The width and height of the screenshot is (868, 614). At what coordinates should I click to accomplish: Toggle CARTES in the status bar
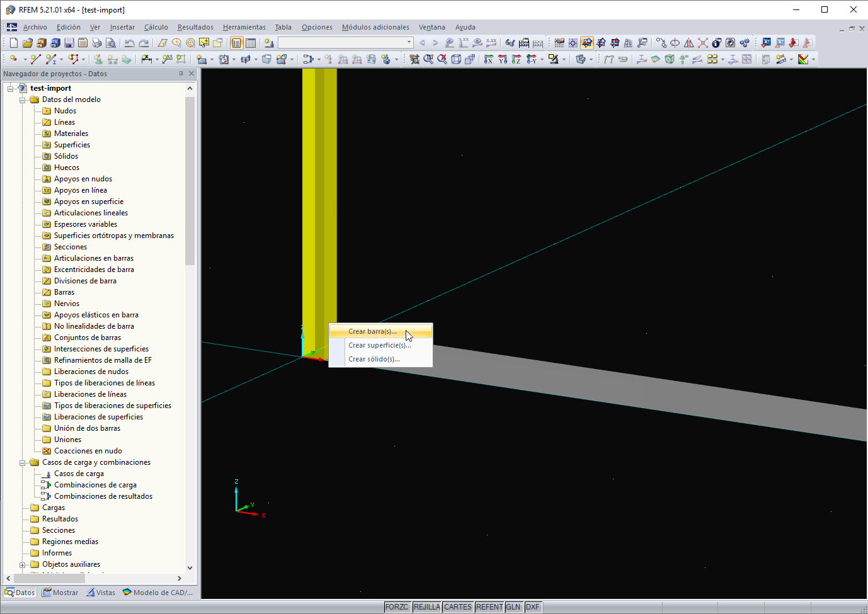pos(458,607)
